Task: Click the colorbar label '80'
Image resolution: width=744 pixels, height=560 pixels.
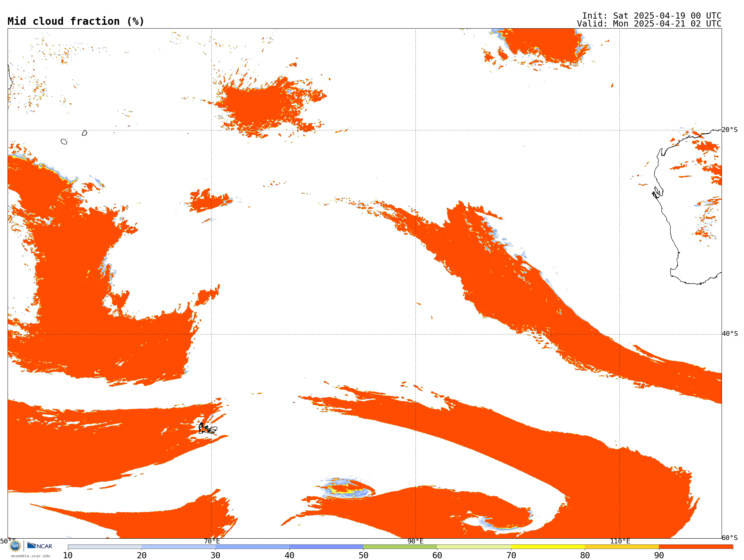Action: tap(585, 556)
